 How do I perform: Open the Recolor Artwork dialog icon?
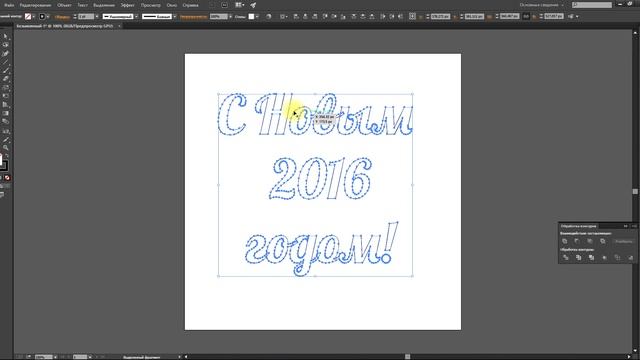tap(269, 16)
